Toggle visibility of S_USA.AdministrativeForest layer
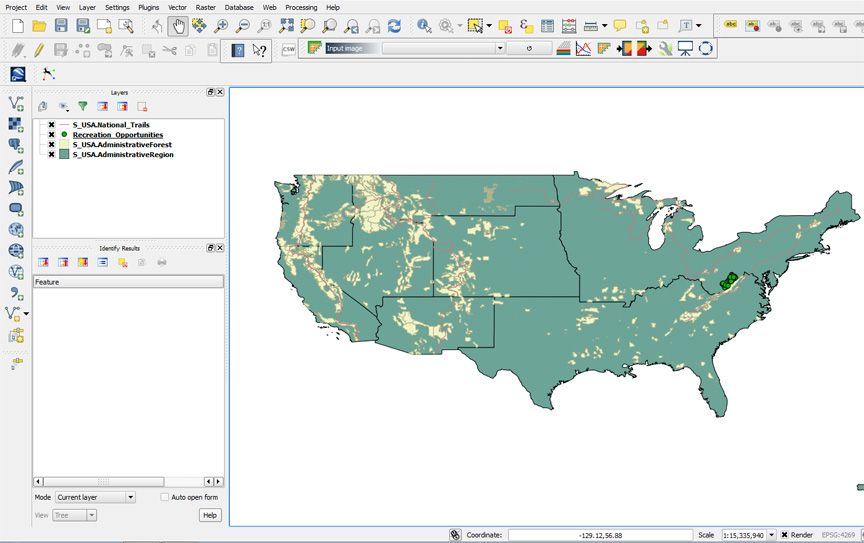Image resolution: width=864 pixels, height=543 pixels. click(x=51, y=144)
